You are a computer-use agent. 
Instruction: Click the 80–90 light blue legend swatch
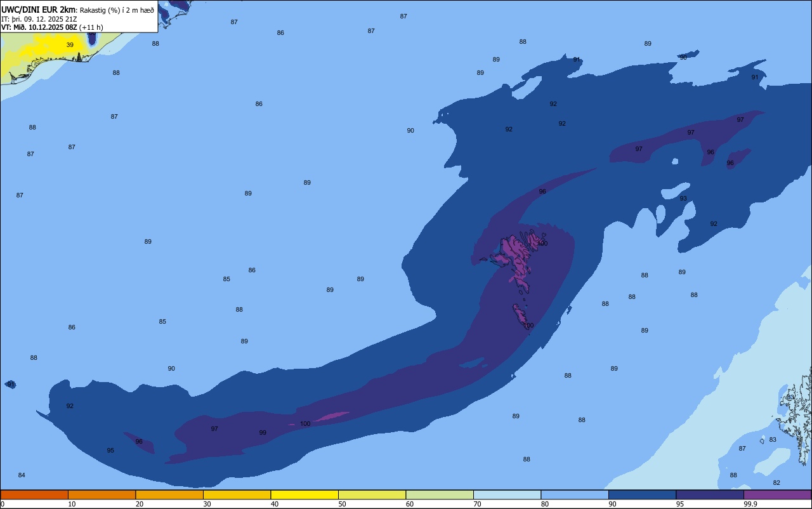coord(575,494)
